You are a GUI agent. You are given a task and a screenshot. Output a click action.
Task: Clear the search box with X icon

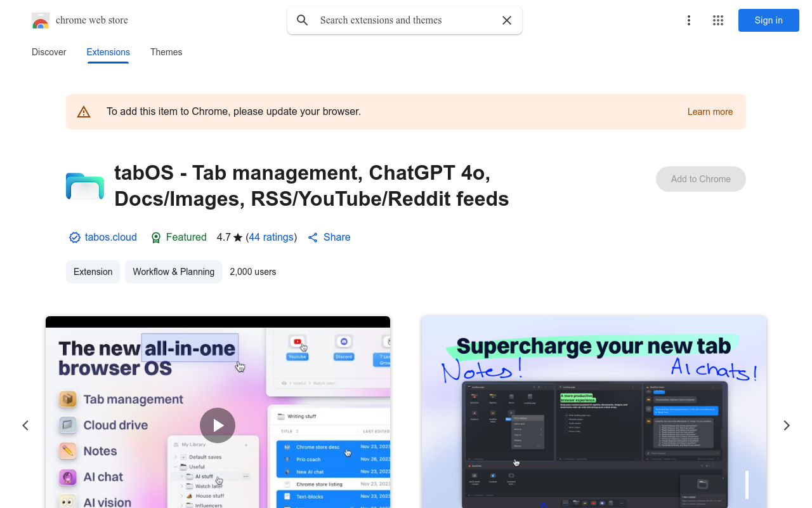coord(507,20)
